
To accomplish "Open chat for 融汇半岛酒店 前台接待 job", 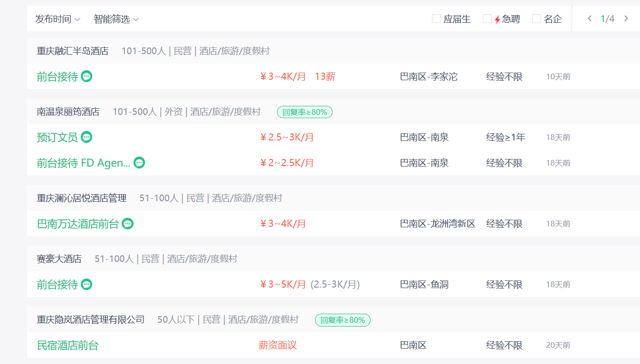I will click(x=86, y=76).
